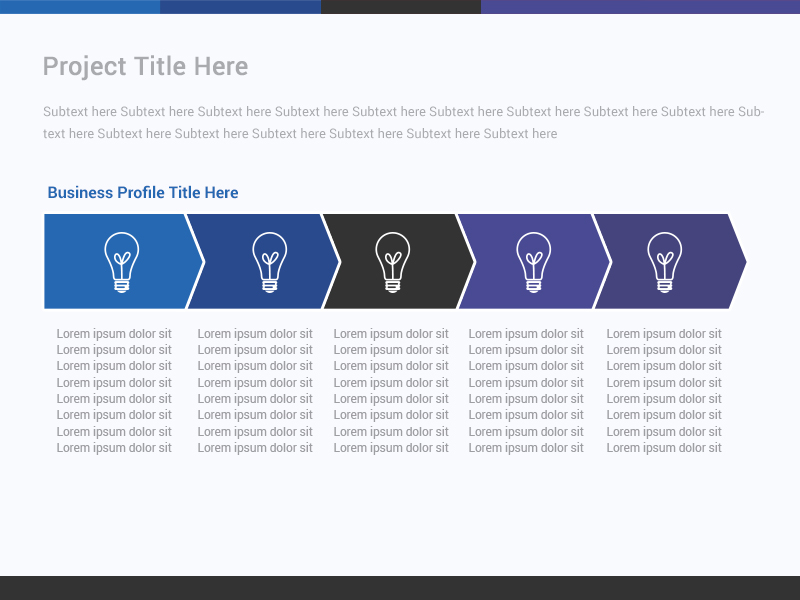Pick the dark blue segment of the top bar

[240, 6]
